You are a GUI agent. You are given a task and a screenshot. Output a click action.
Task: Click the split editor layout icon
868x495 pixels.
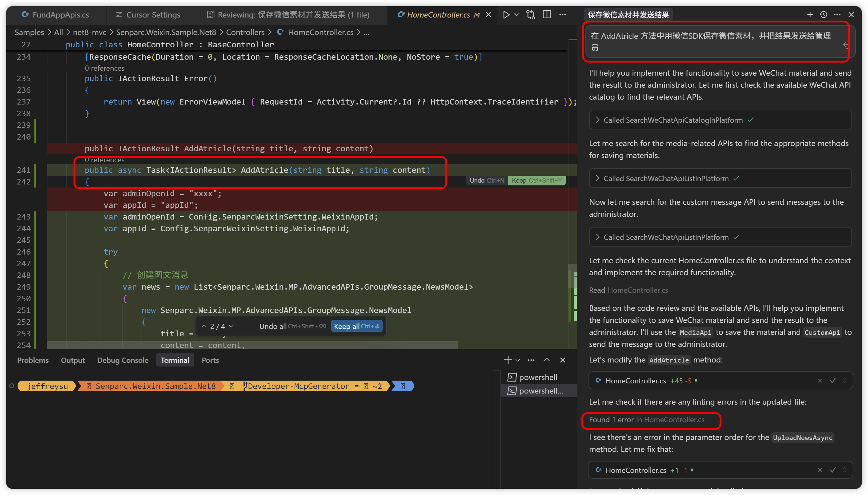tap(547, 15)
